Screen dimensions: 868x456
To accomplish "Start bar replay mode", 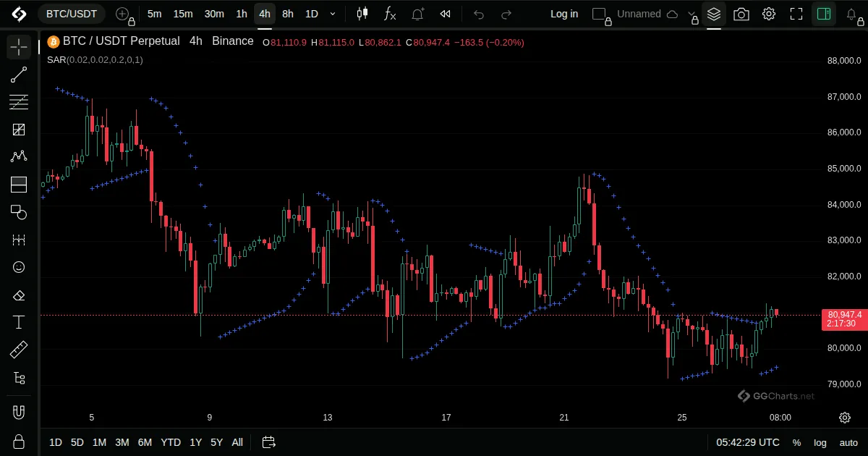I will pyautogui.click(x=446, y=14).
